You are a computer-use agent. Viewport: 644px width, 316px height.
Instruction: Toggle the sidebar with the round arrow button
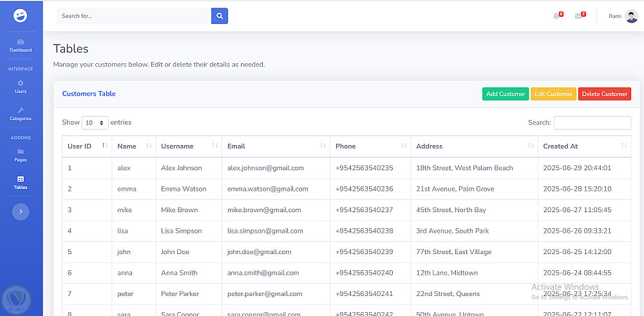pos(21,212)
